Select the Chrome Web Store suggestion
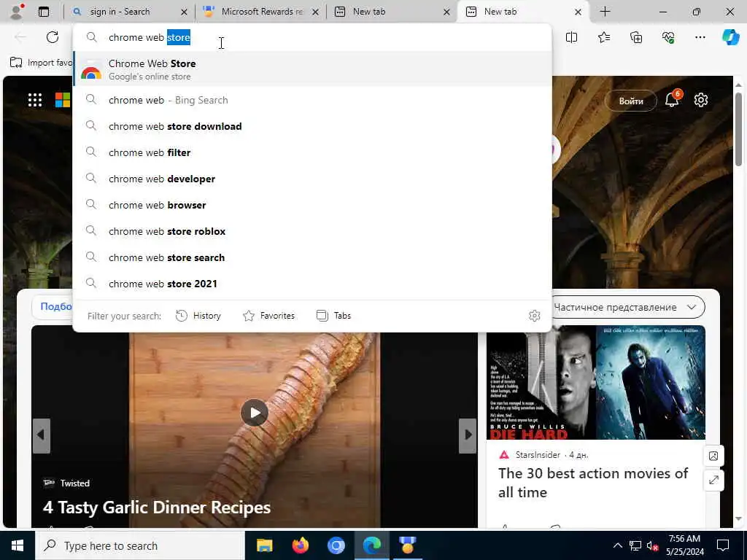The height and width of the screenshot is (560, 747). click(312, 69)
